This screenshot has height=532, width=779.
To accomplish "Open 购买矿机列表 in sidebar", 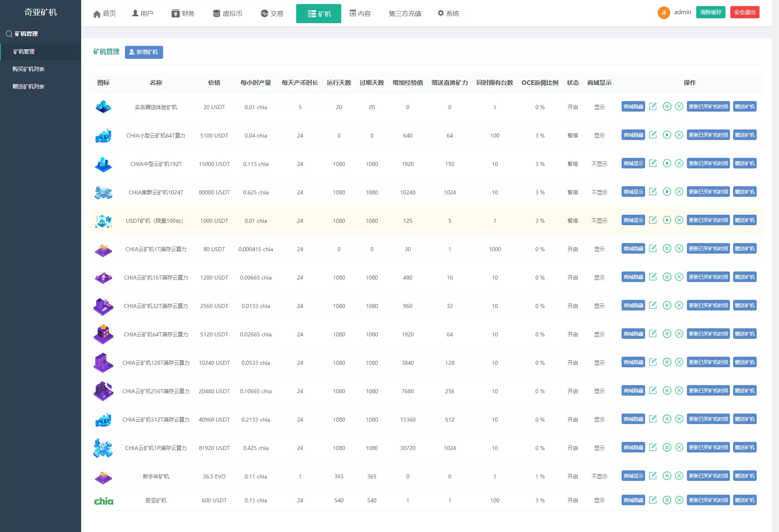I will [x=28, y=69].
